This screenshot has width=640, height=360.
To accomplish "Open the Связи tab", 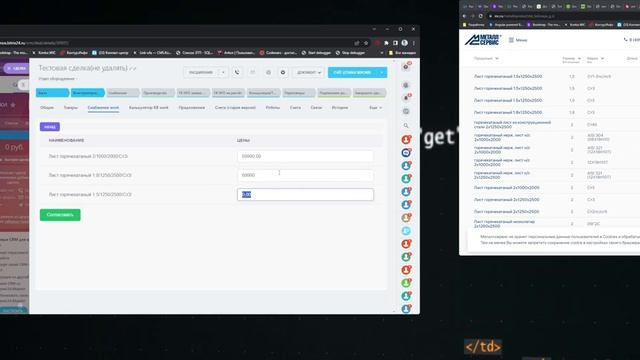I will 316,108.
